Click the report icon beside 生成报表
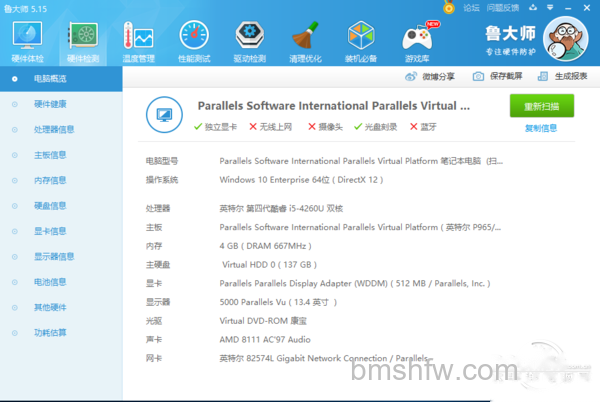The image size is (600, 402). [543, 76]
